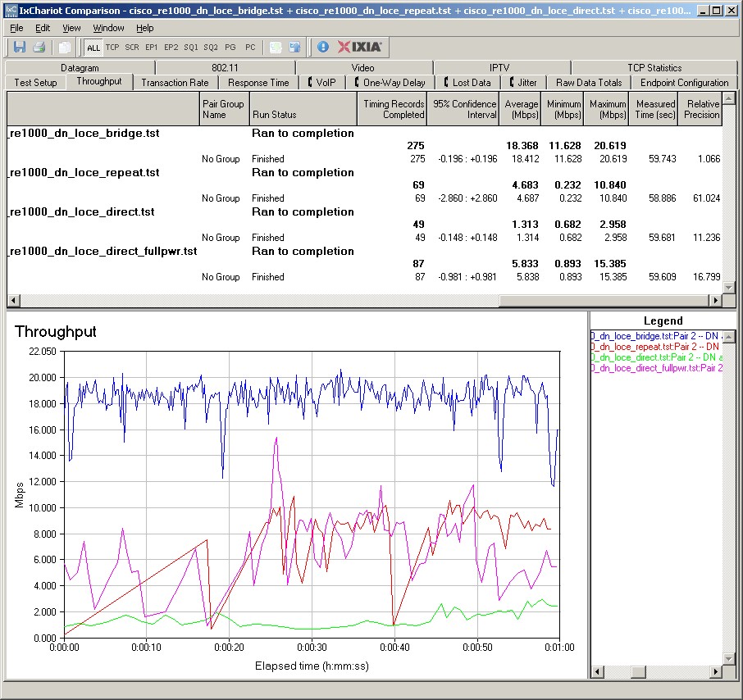The image size is (743, 700).
Task: Click the green group icon in toolbar
Action: click(276, 47)
